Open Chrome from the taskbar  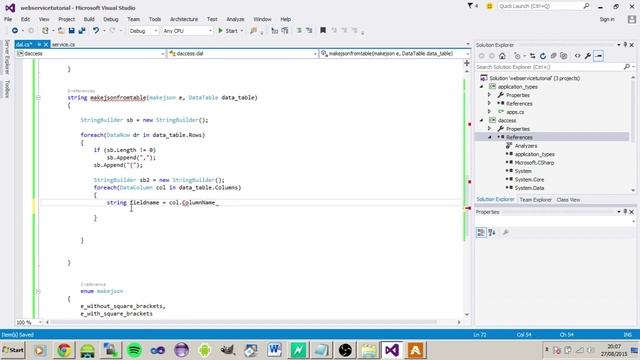[x=64, y=350]
